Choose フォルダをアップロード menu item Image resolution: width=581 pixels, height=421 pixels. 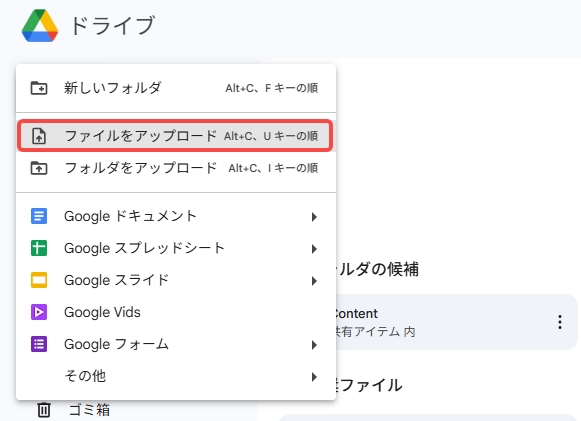176,168
